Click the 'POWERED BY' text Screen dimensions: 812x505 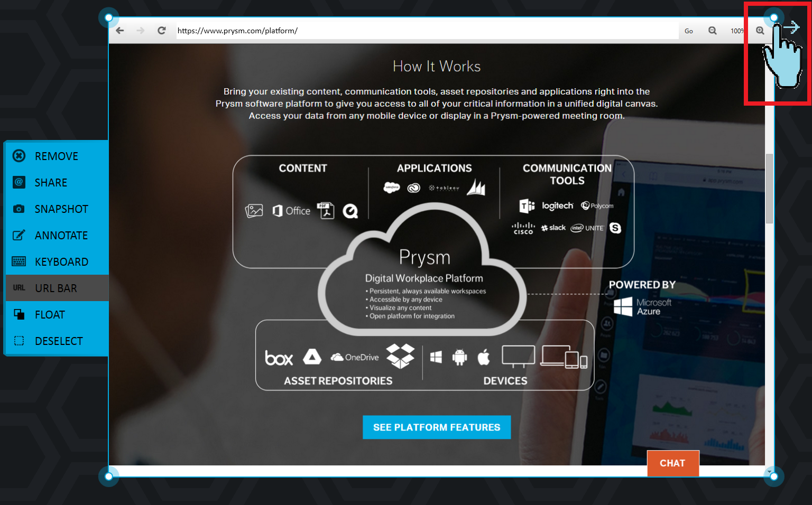642,285
